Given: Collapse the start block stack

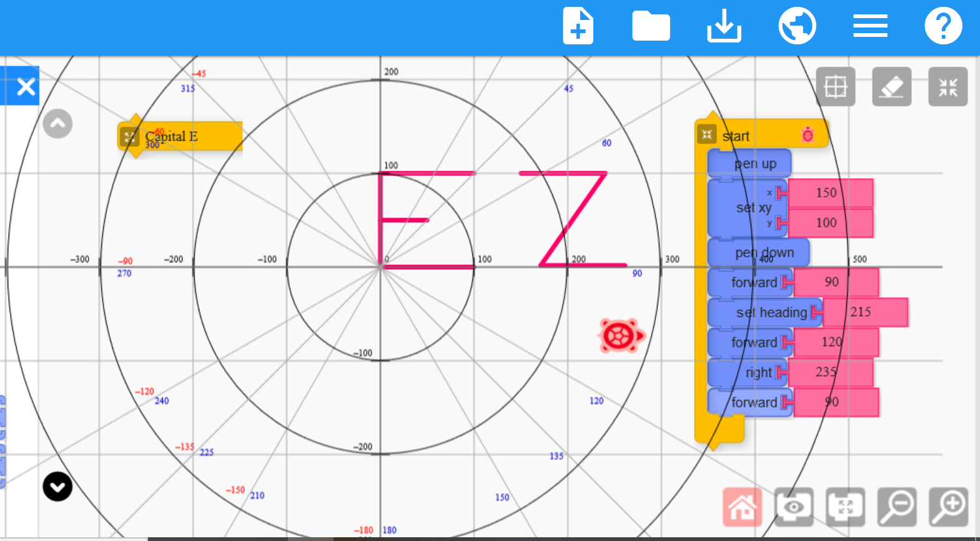Looking at the screenshot, I should [706, 134].
